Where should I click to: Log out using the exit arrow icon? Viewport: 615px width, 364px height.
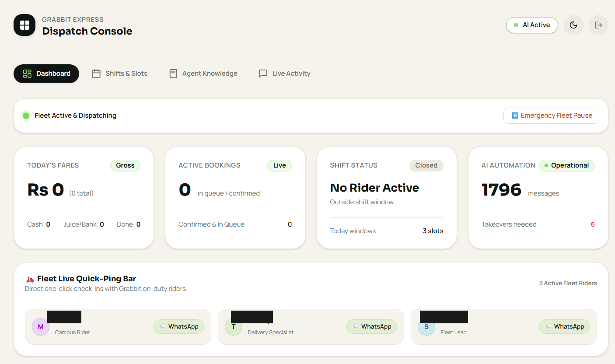(598, 25)
